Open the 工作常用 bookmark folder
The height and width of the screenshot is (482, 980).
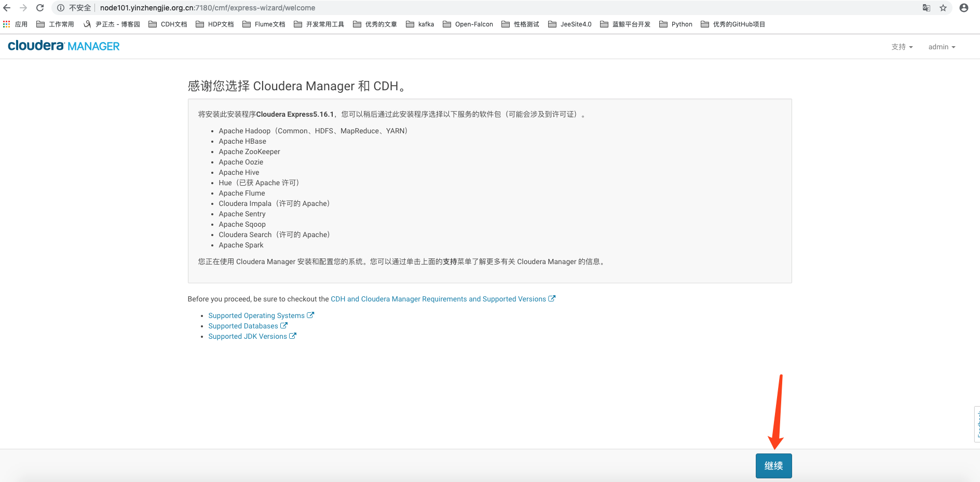coord(55,24)
